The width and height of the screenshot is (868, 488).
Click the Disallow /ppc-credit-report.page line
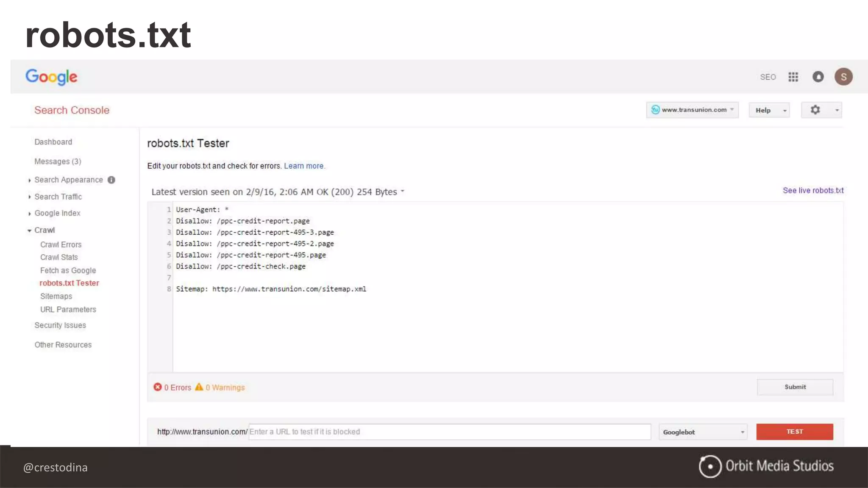243,221
